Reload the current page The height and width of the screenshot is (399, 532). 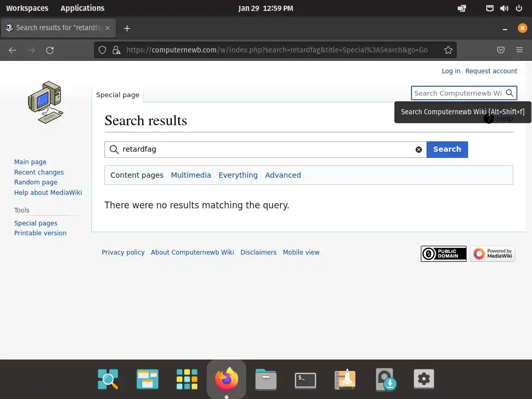50,50
